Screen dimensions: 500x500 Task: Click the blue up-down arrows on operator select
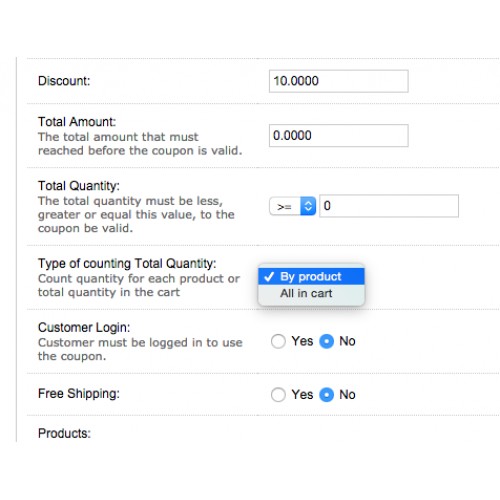pyautogui.click(x=308, y=206)
